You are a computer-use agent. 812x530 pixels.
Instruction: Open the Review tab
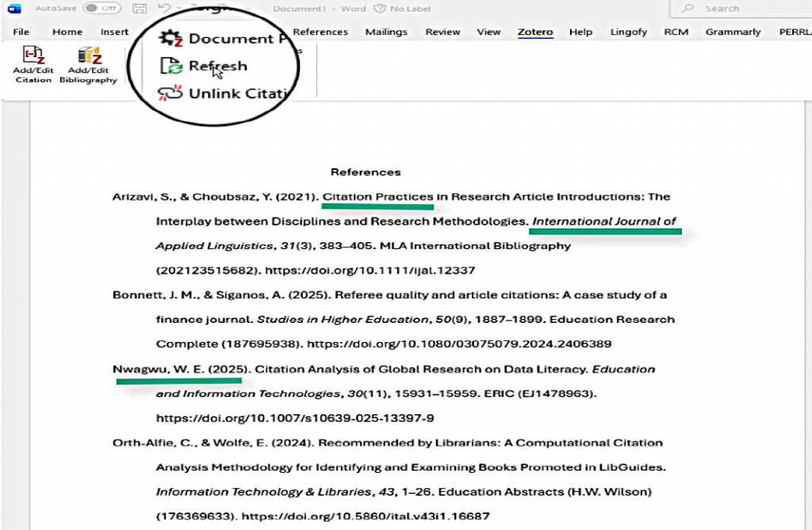[x=442, y=32]
